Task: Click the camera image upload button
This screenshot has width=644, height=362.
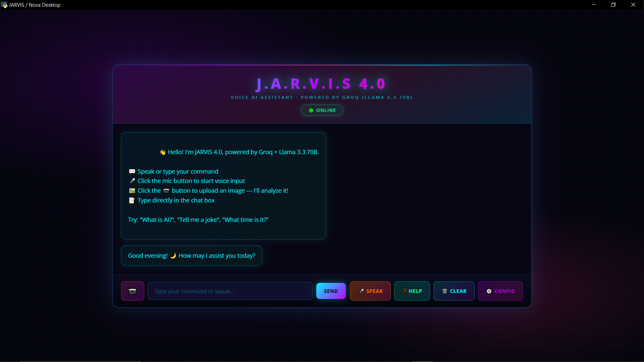Action: 132,291
